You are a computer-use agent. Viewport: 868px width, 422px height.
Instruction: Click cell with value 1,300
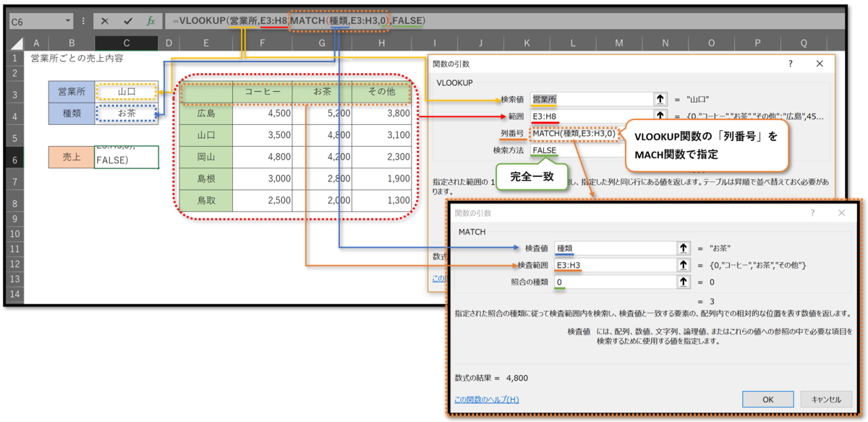click(x=381, y=200)
